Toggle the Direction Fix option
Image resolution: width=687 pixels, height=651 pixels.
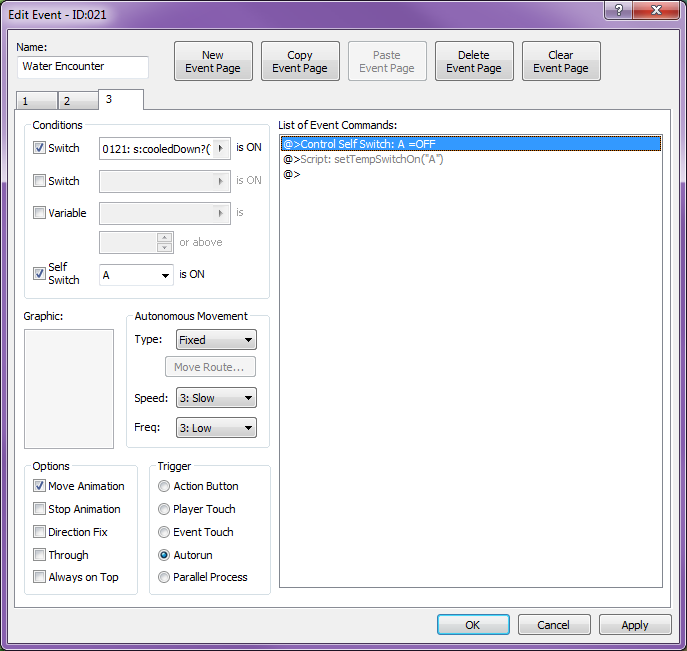(40, 532)
